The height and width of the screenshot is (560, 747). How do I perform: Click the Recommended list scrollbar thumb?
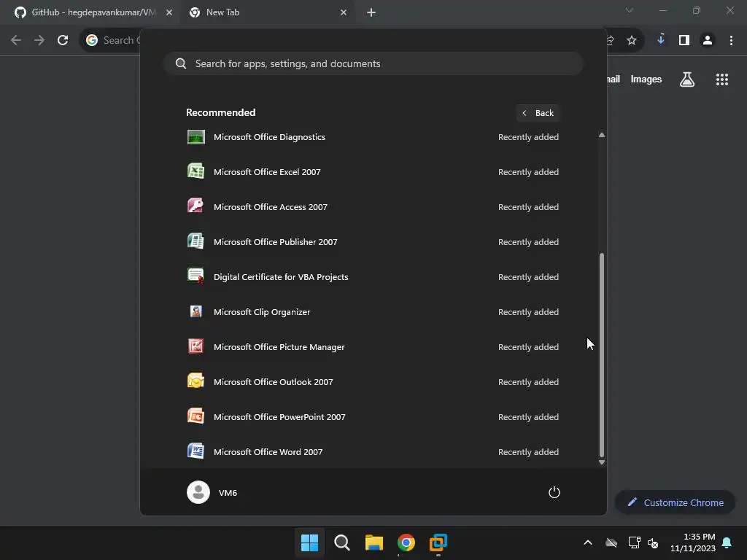click(x=602, y=355)
